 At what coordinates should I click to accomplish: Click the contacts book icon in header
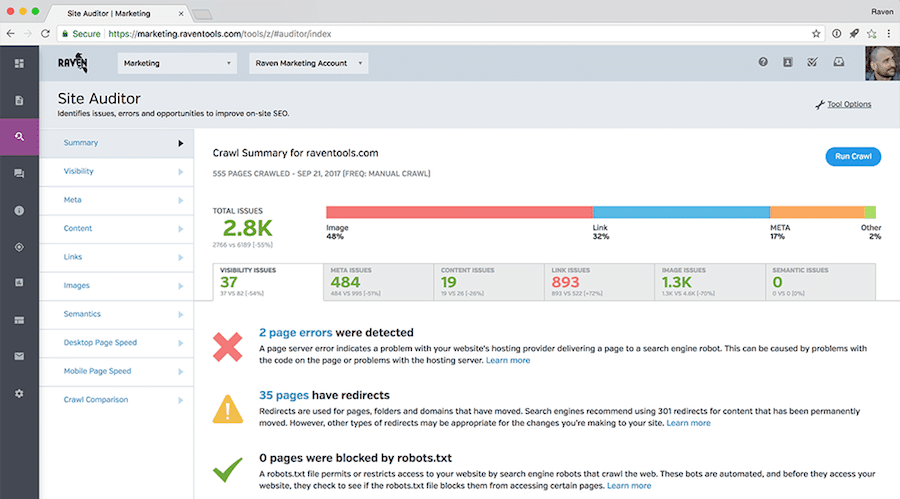click(788, 62)
